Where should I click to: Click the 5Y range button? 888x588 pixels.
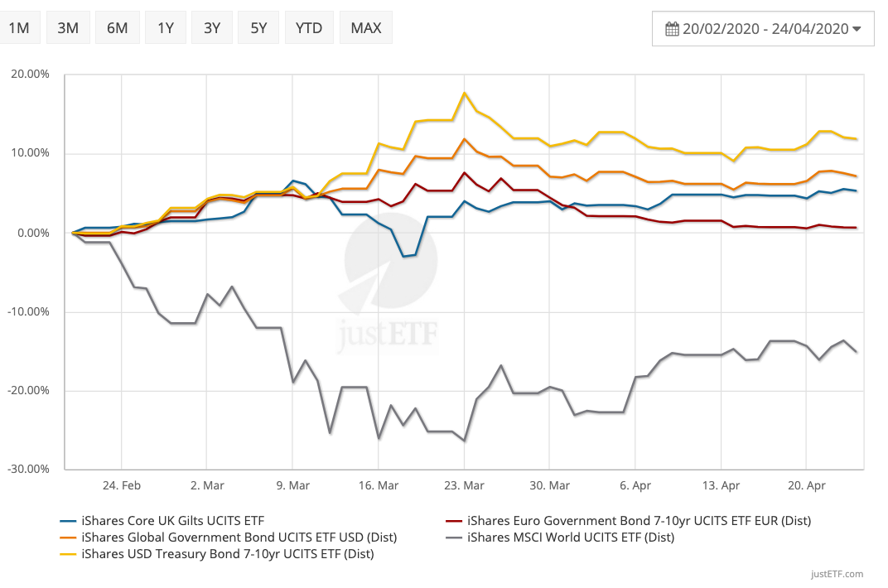tap(258, 28)
